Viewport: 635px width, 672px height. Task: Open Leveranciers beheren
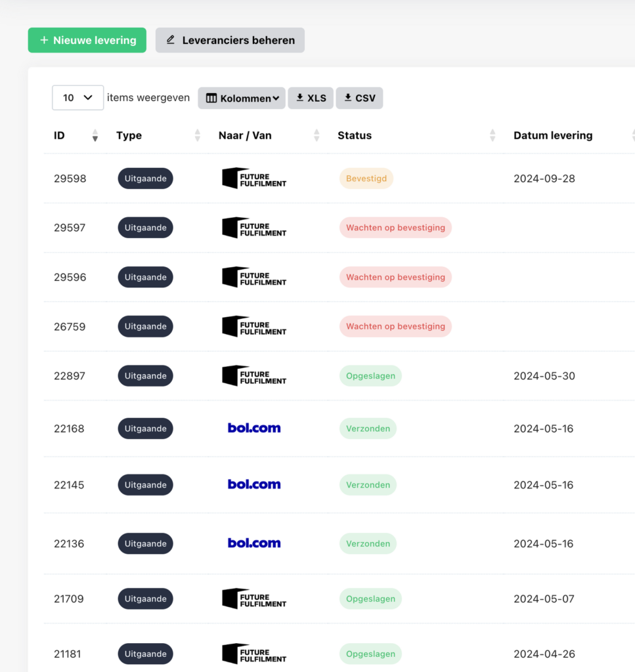[230, 40]
